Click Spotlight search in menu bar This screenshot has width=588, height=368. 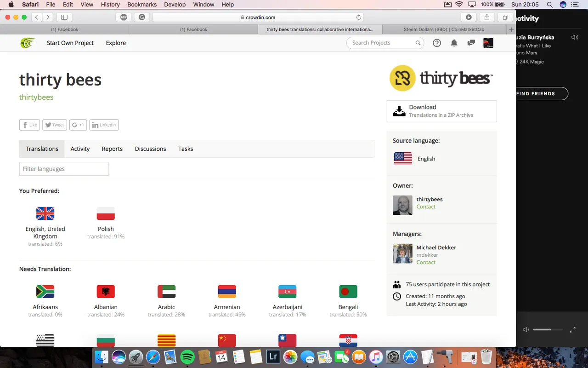[550, 5]
